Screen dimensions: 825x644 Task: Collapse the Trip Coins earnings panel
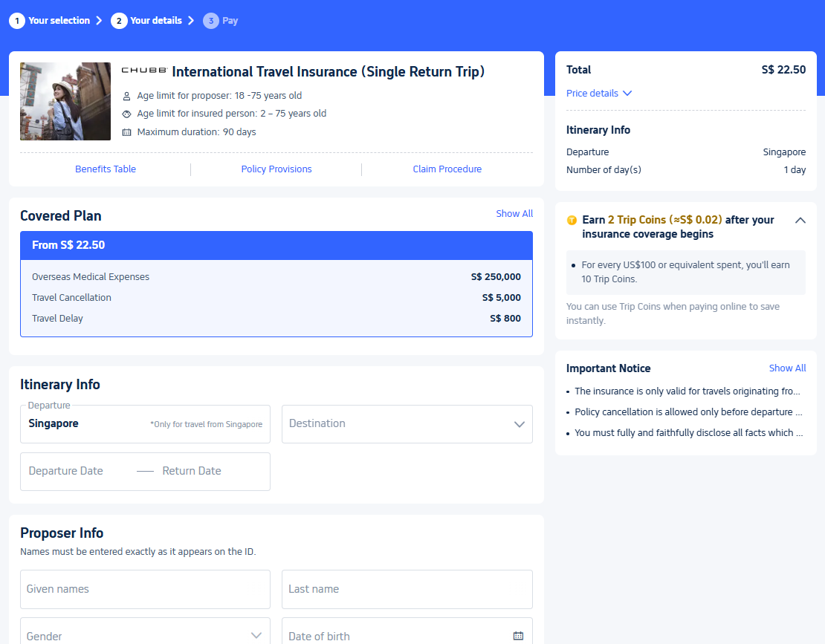click(x=800, y=221)
